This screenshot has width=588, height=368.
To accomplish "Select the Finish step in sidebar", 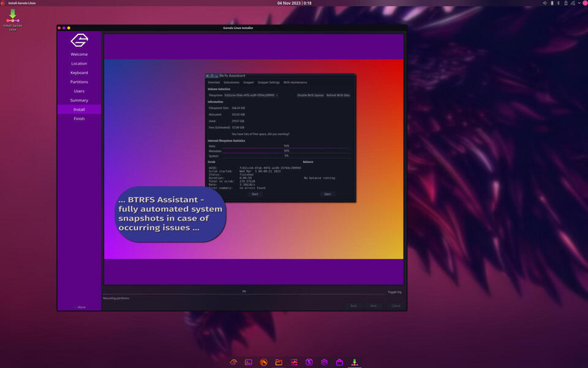I will point(79,118).
